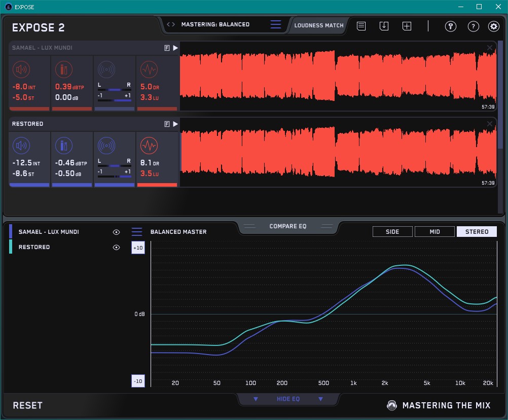Click the dynamic range waveform icon for Samael
Viewport: 508px width, 420px height.
point(149,70)
